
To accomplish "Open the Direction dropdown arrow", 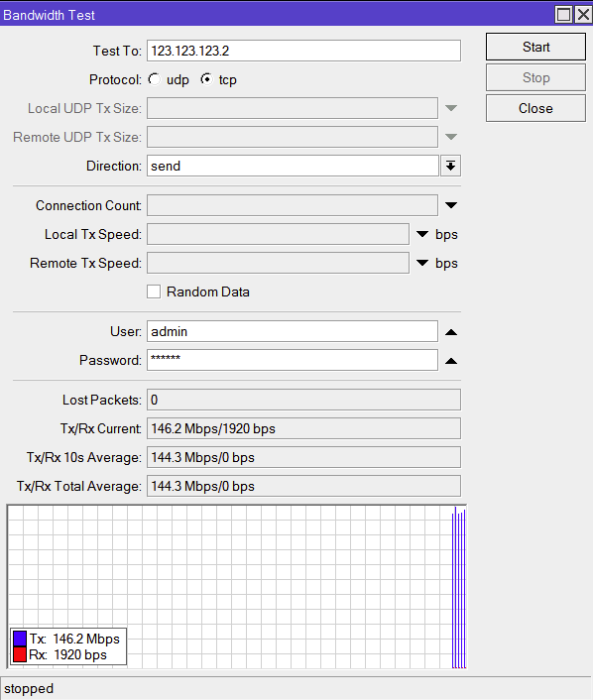I will (450, 166).
